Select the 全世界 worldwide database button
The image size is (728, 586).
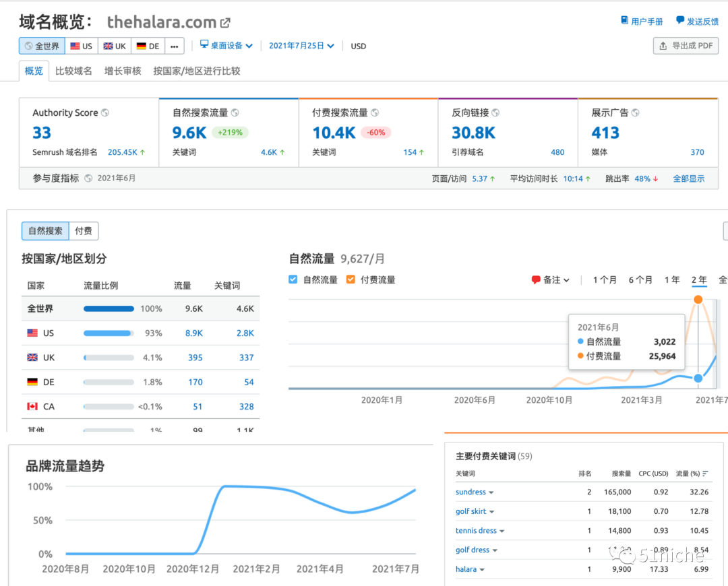[x=42, y=46]
